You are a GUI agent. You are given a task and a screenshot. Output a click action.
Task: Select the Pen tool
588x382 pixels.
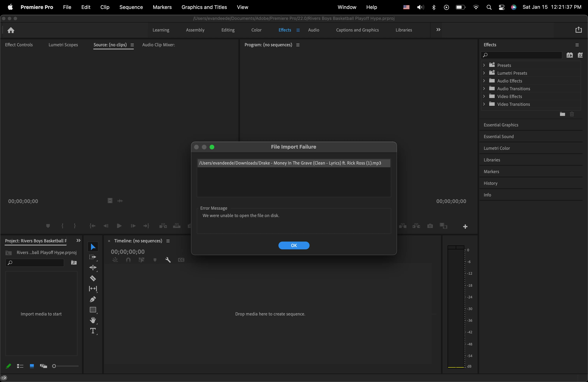(93, 299)
